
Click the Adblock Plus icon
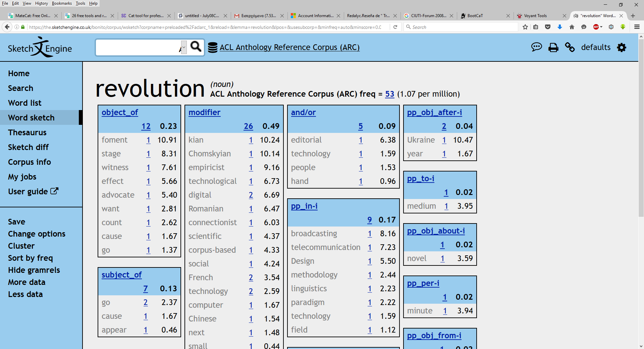point(596,27)
